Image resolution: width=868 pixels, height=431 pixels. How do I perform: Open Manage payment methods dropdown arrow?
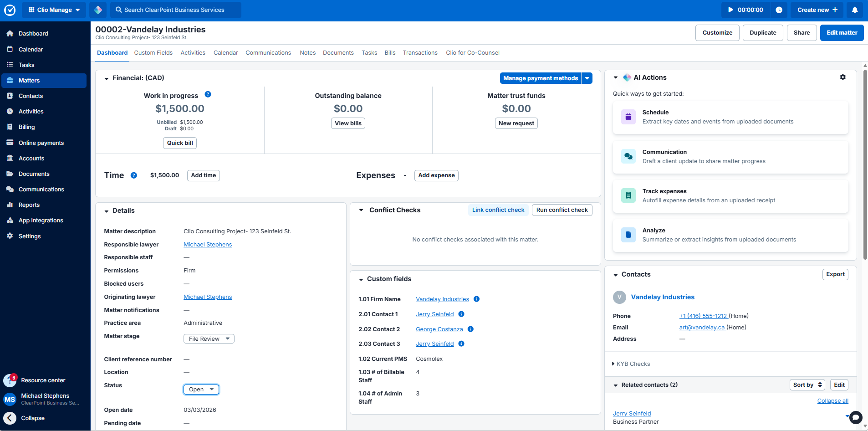pos(587,78)
